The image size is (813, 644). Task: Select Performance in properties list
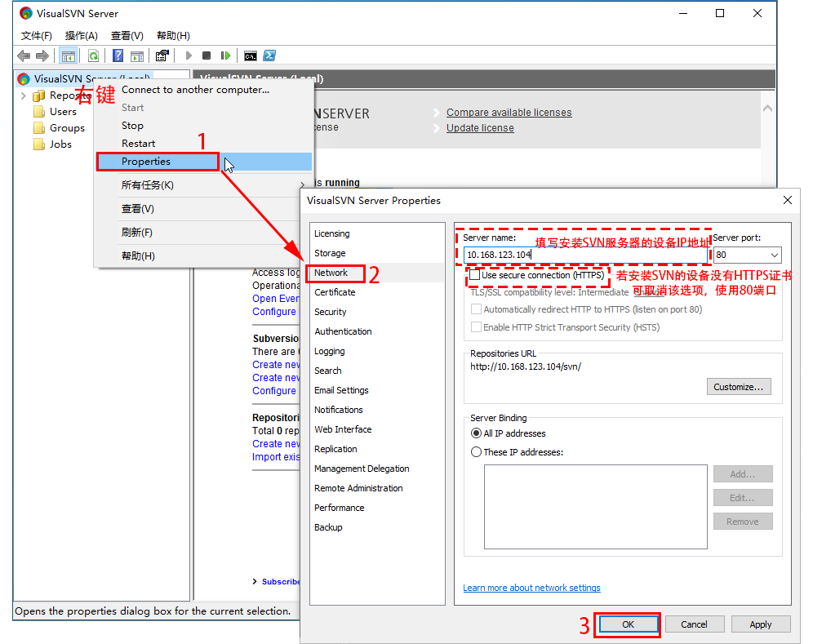(376, 508)
